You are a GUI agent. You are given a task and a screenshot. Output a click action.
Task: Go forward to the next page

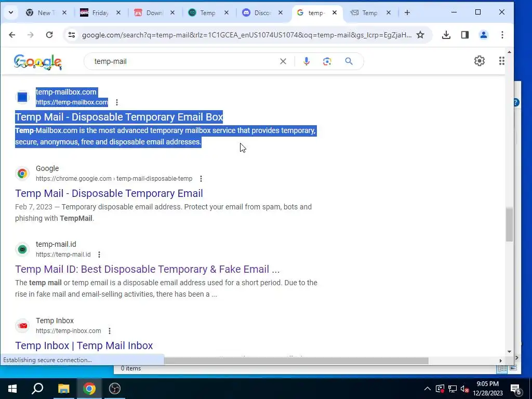31,35
